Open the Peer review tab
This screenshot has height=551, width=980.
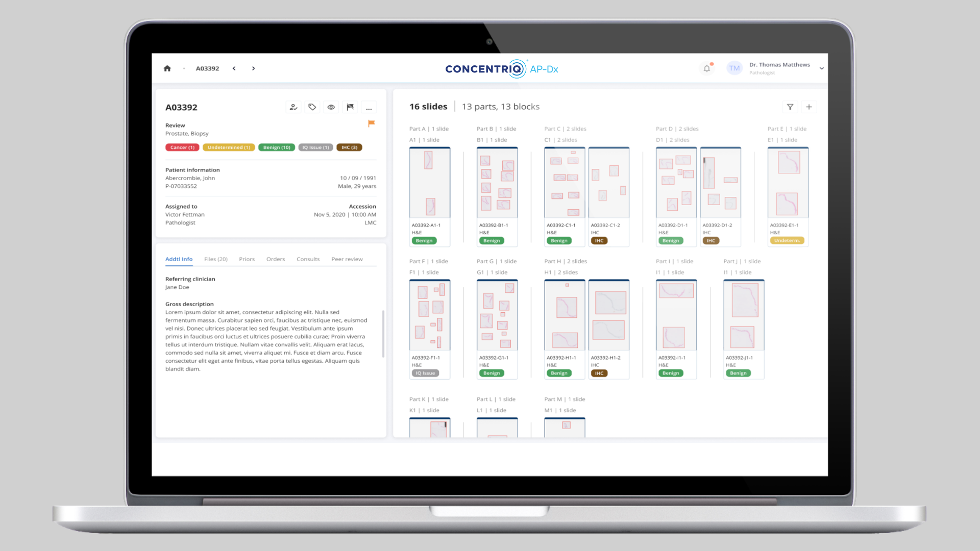point(347,259)
